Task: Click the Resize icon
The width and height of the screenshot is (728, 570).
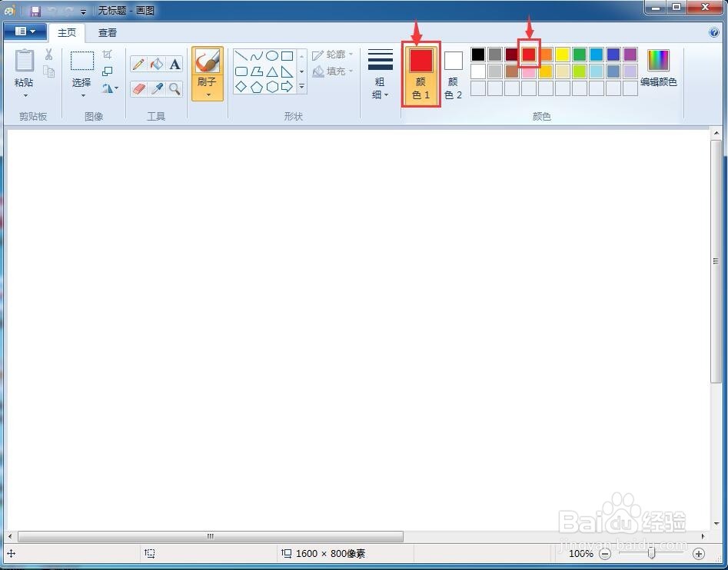Action: tap(108, 71)
